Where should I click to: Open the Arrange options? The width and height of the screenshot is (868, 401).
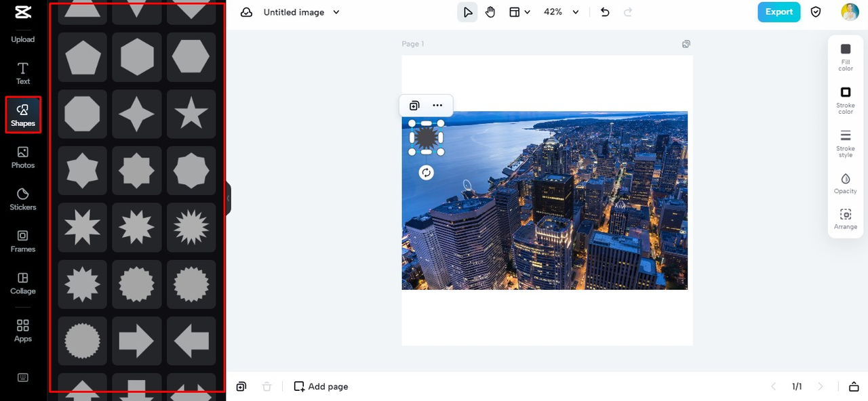[846, 219]
